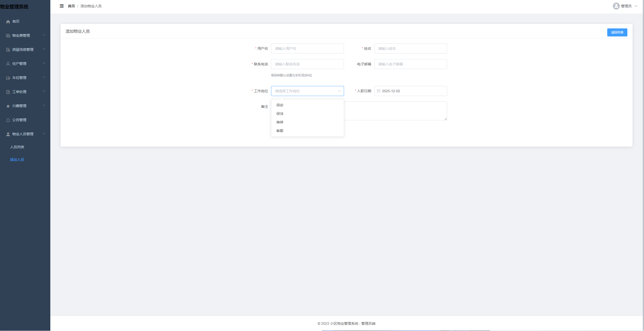Click calendar icon in 入职日期 field

coord(378,91)
